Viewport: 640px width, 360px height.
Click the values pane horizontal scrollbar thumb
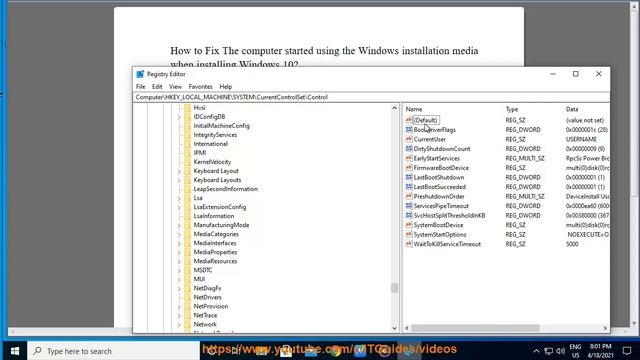pos(475,328)
